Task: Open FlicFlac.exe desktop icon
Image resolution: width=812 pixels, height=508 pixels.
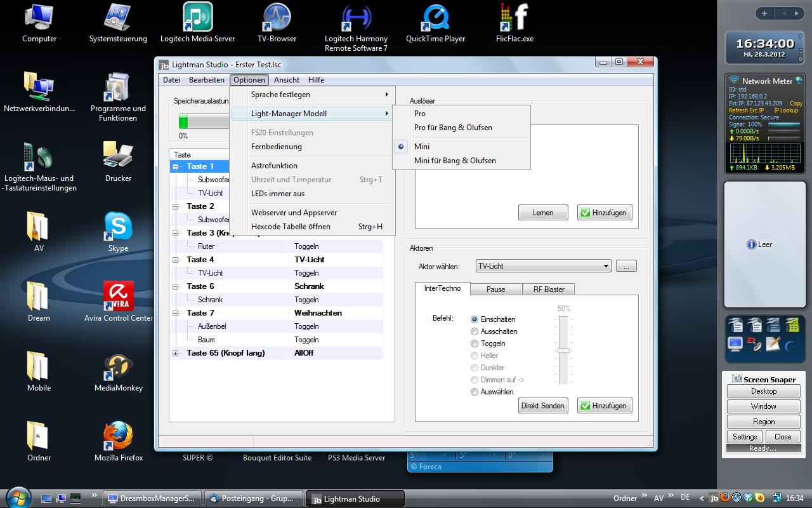Action: 514,18
